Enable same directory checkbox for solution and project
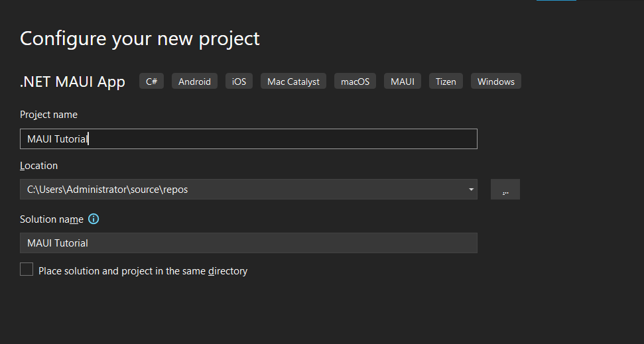 click(x=27, y=270)
